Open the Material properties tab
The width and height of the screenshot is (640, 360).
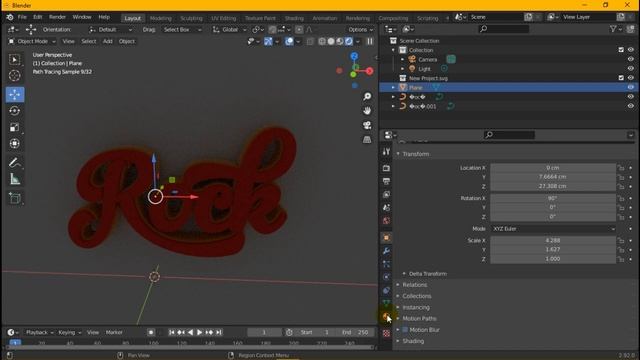(386, 316)
